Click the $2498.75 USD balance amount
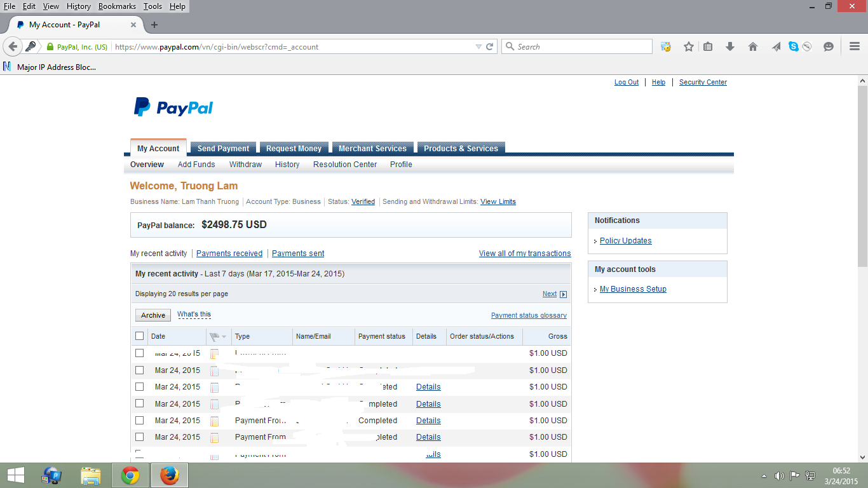The width and height of the screenshot is (868, 488). click(234, 225)
